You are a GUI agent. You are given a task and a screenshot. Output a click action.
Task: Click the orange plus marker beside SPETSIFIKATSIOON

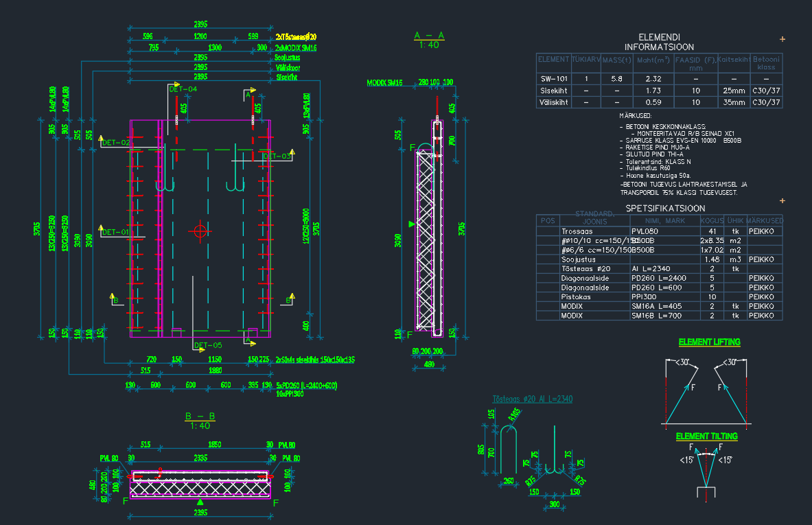click(x=782, y=200)
